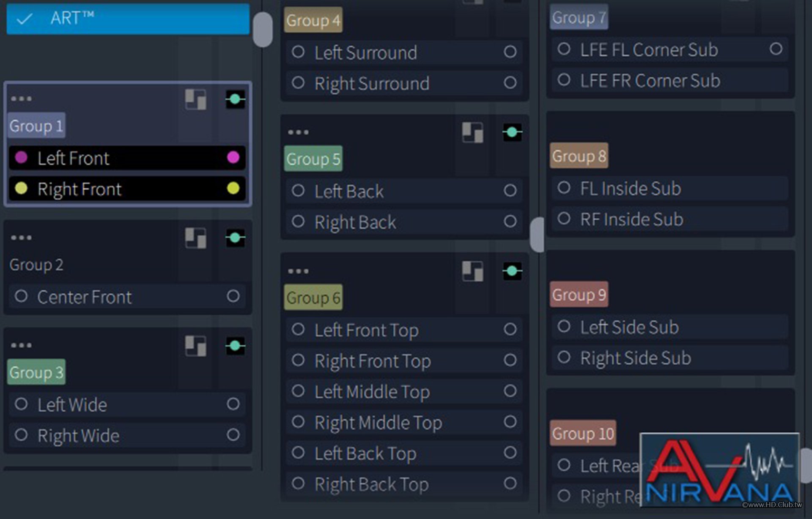The width and height of the screenshot is (812, 519).
Task: Click Group 5 green node icon
Action: pos(512,133)
